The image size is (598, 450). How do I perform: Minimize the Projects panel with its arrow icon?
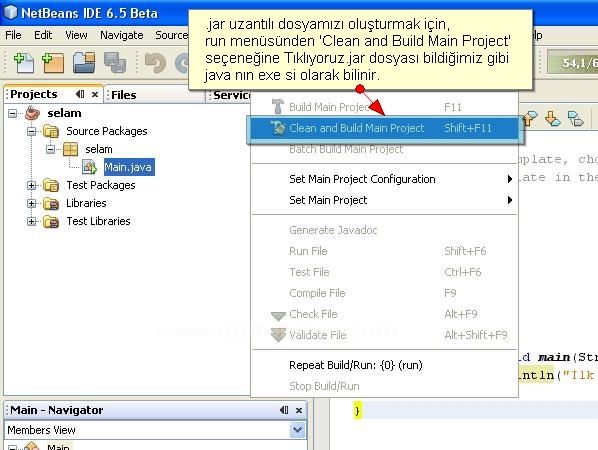pos(80,94)
